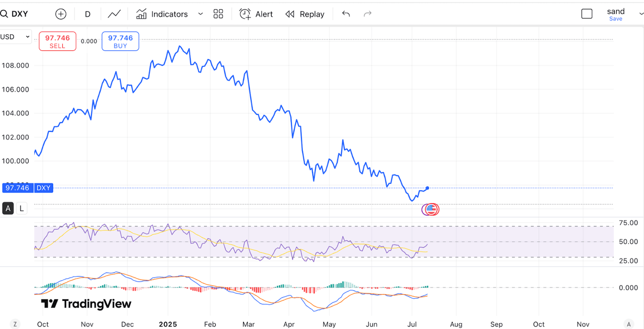Screen dimensions: 644x329
Task: Redo the chart action
Action: click(x=368, y=14)
